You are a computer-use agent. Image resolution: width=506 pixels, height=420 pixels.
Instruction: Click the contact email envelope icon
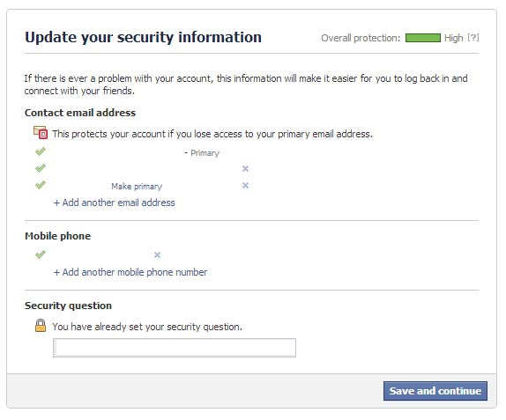tap(41, 132)
